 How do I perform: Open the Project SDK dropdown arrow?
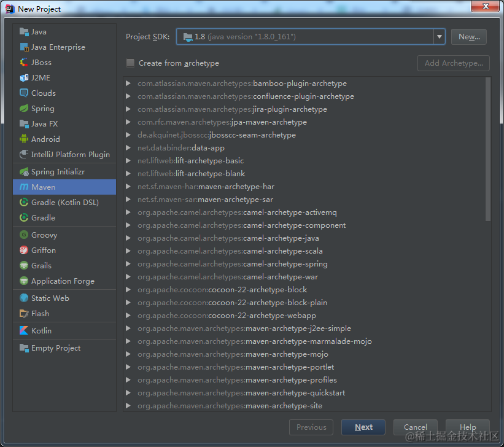[x=439, y=37]
